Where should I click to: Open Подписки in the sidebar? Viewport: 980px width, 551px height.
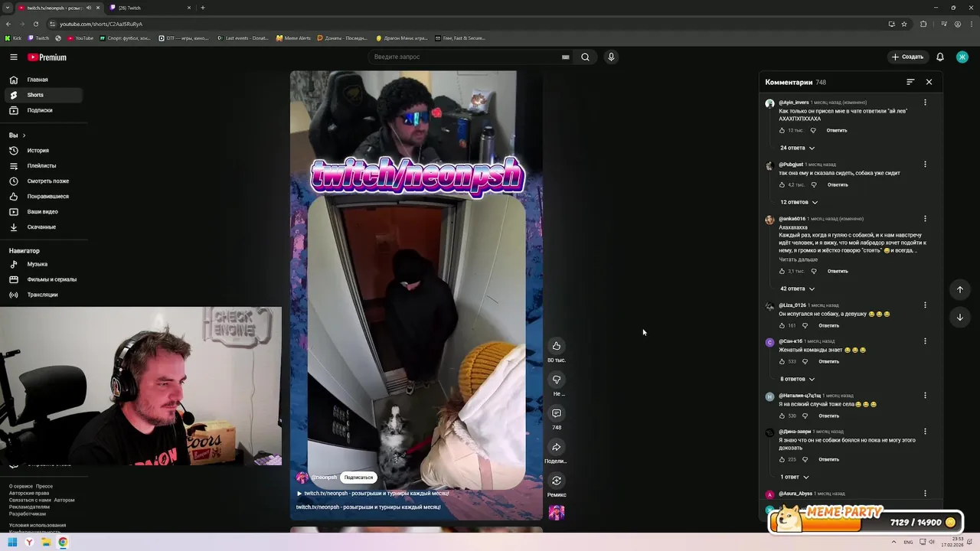[x=43, y=110]
